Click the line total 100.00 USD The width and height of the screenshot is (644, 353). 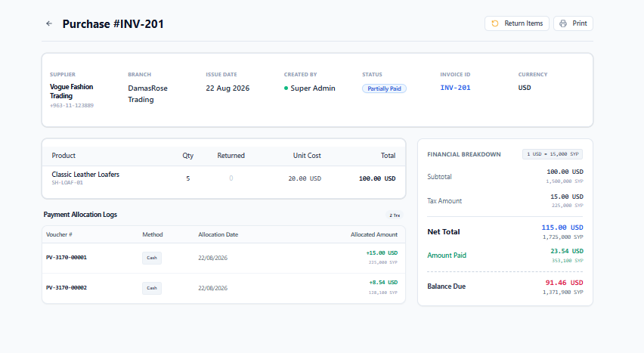(x=377, y=178)
